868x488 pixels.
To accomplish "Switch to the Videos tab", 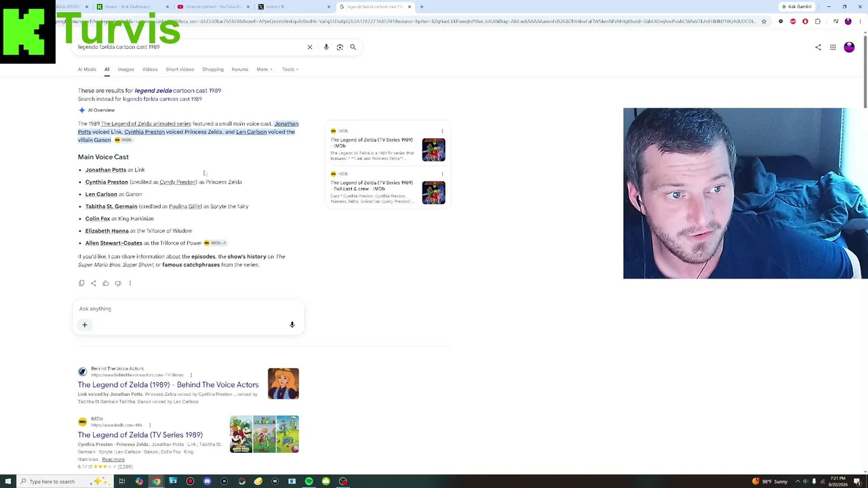I will click(150, 69).
